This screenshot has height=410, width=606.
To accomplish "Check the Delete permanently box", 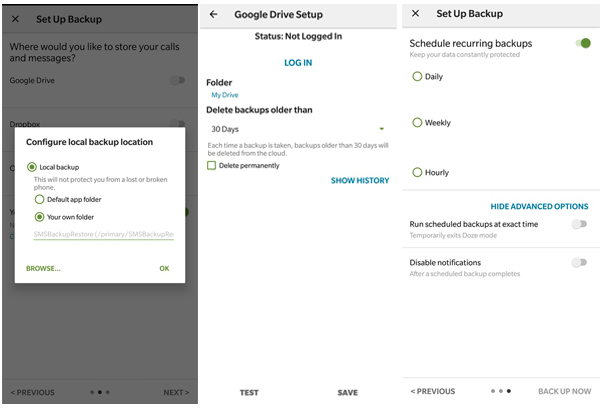I will 211,165.
